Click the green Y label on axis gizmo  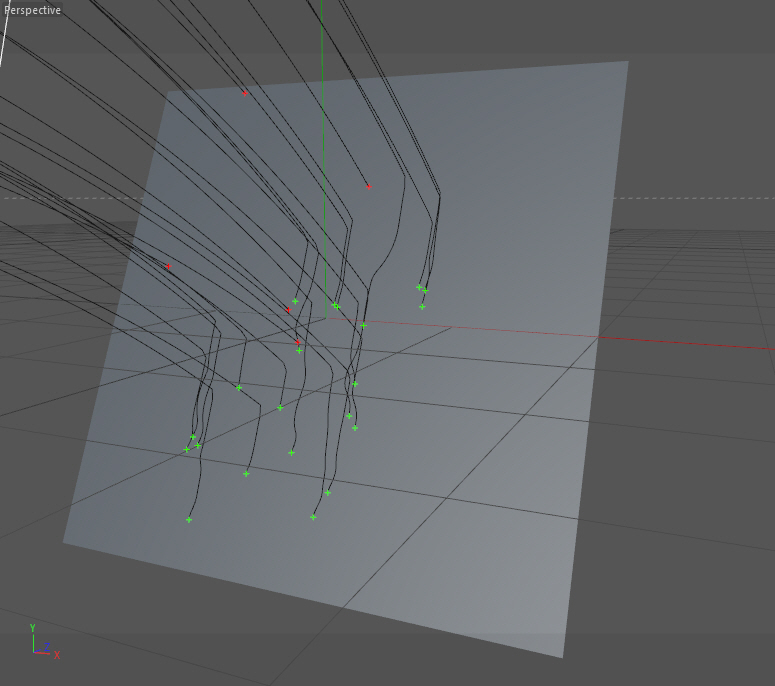[33, 628]
